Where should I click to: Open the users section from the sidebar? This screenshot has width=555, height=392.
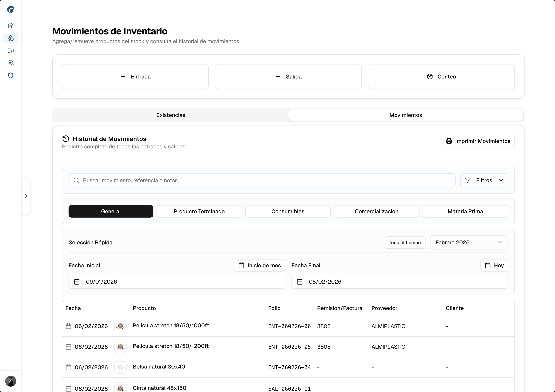[11, 63]
